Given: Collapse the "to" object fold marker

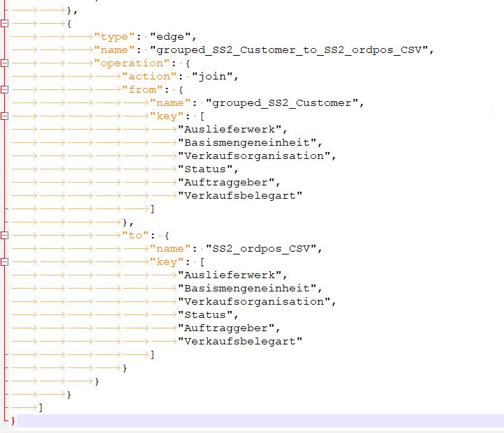Looking at the screenshot, I should click(4, 236).
